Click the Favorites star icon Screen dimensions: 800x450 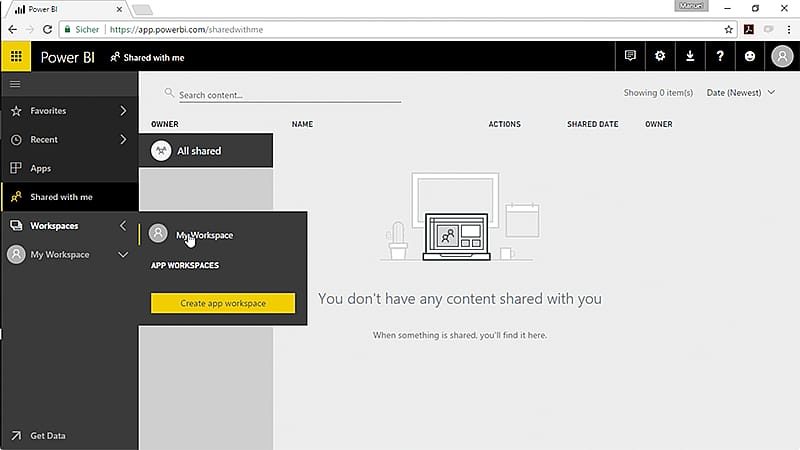click(16, 111)
